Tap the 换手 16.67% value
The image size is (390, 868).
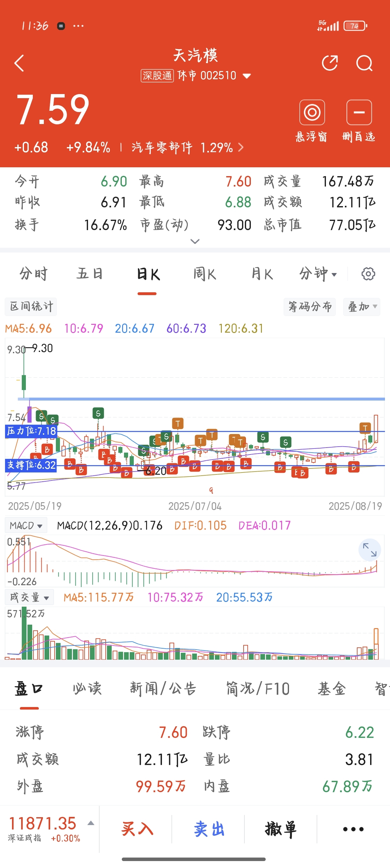105,225
